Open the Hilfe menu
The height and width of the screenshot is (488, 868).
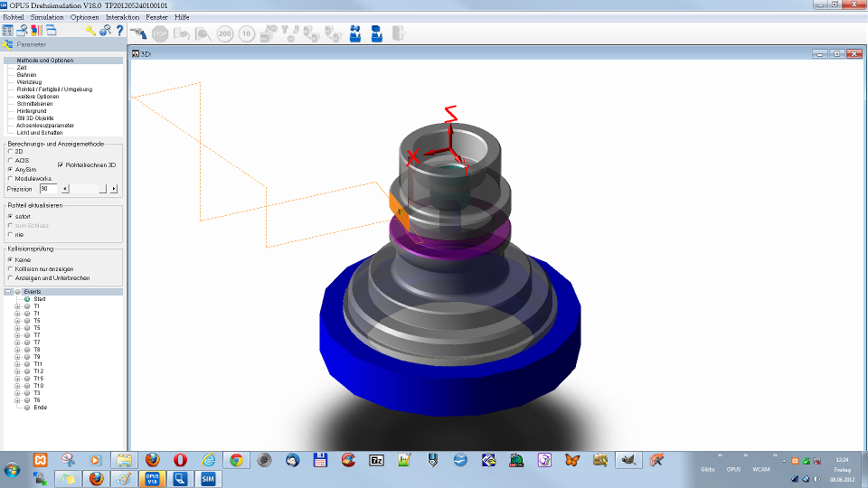click(x=182, y=17)
